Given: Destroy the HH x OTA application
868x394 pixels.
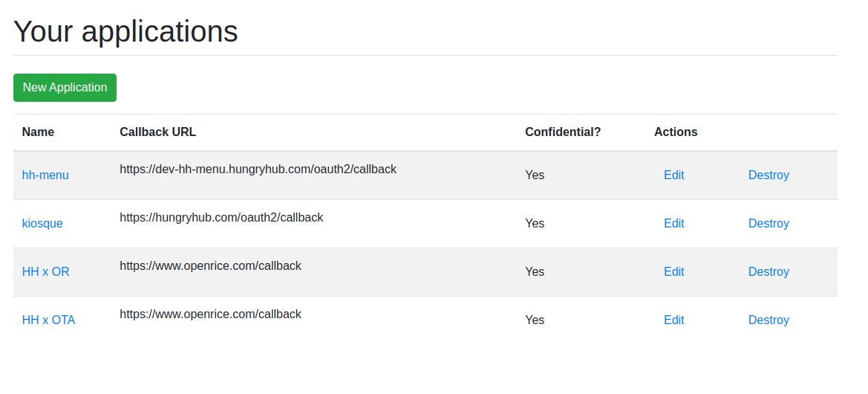Looking at the screenshot, I should coord(769,320).
